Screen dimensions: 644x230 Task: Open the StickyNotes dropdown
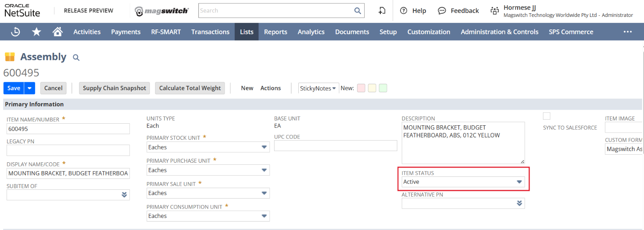coord(318,88)
